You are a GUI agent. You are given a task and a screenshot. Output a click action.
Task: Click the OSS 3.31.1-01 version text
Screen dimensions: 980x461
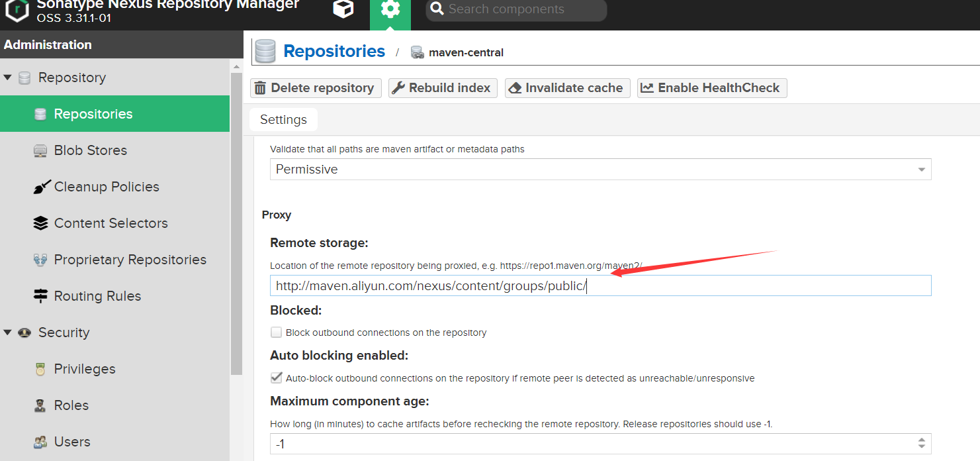[73, 18]
